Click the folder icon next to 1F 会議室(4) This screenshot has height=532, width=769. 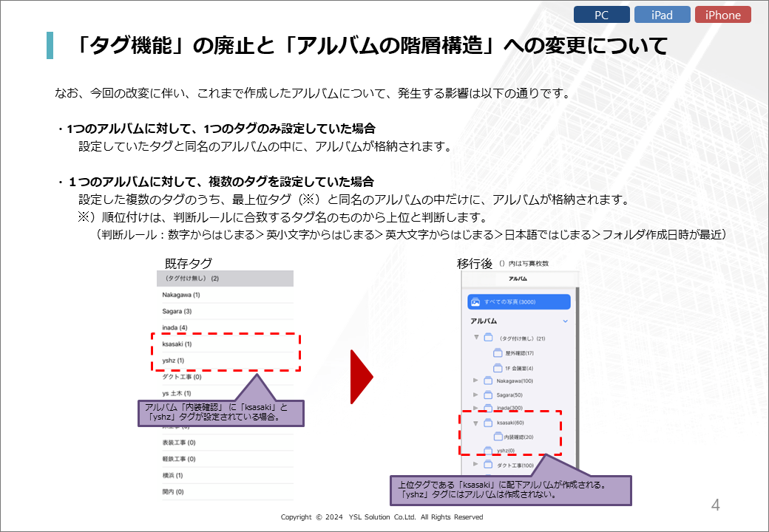498,367
